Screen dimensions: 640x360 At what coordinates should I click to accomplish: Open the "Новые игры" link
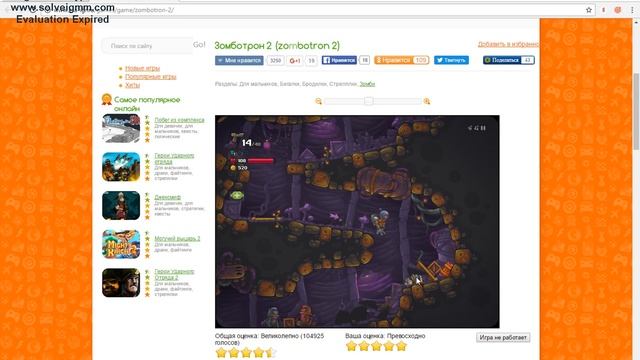(x=142, y=68)
